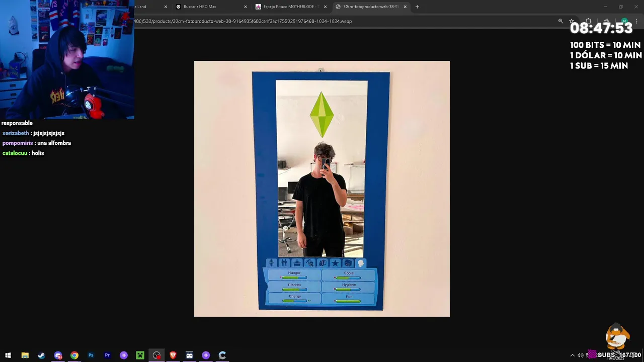Image resolution: width=644 pixels, height=362 pixels.
Task: Open the Chrome extensions puzzle icon
Action: 588,21
